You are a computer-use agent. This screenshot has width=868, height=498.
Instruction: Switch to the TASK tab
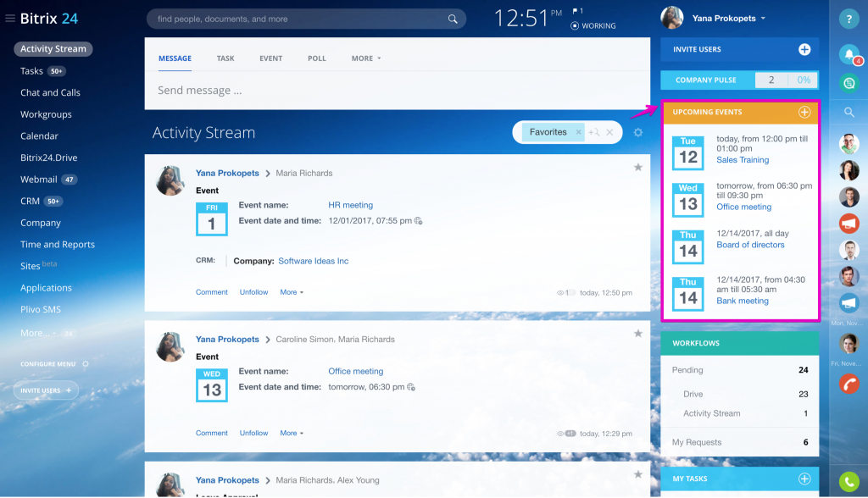point(225,58)
